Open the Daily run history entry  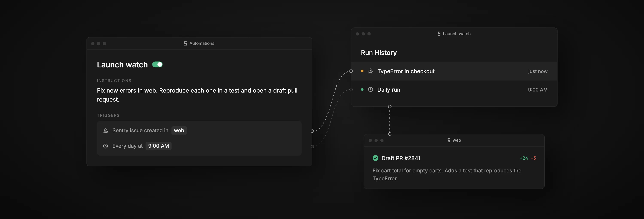coord(454,90)
